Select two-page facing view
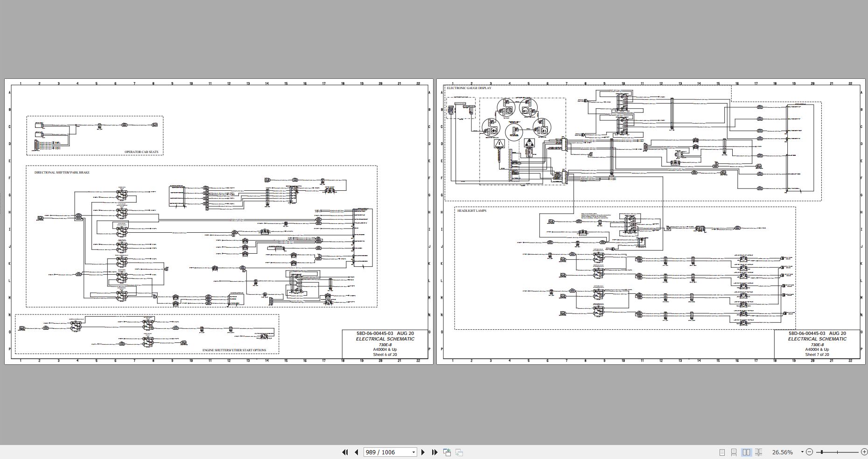 746,452
